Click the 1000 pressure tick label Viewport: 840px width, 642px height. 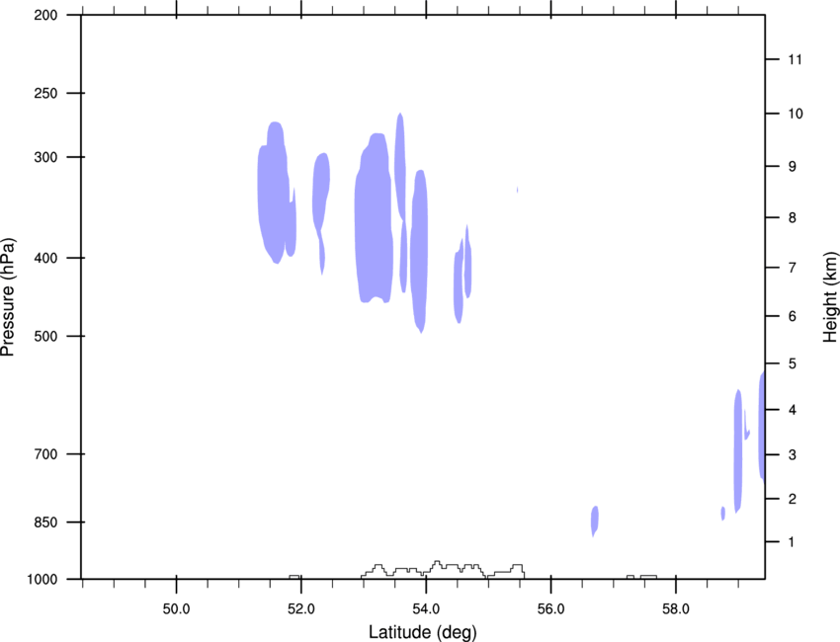[x=42, y=580]
